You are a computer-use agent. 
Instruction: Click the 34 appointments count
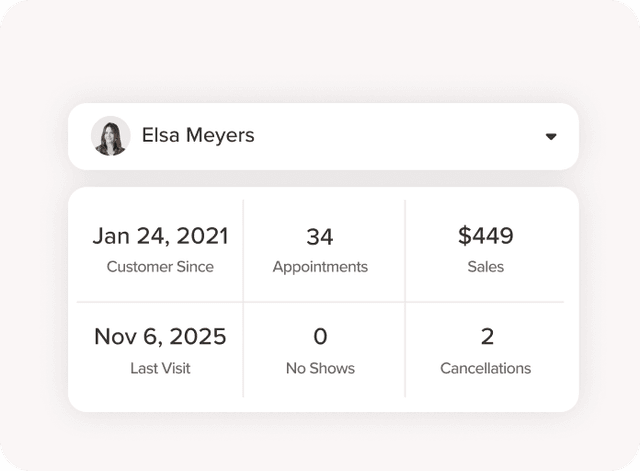(320, 236)
